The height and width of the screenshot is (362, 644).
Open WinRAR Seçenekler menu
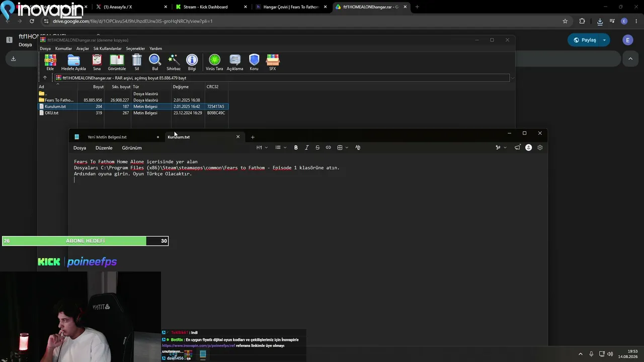click(x=135, y=49)
